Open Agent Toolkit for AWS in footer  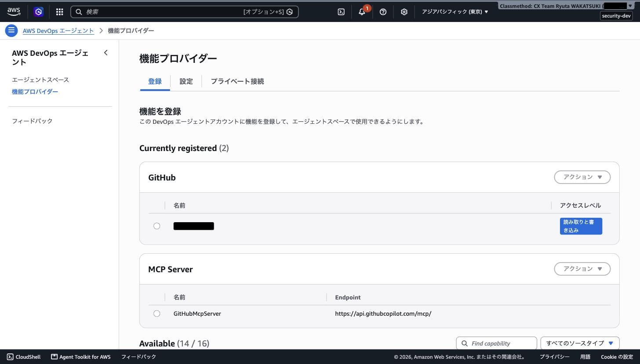[81, 357]
